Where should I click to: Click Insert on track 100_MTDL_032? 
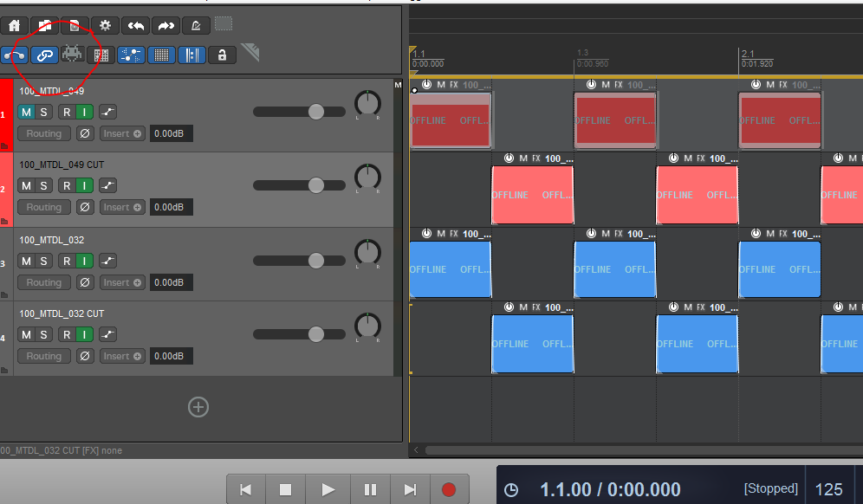tap(122, 283)
